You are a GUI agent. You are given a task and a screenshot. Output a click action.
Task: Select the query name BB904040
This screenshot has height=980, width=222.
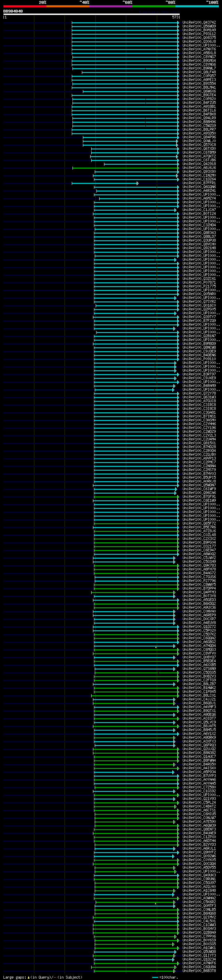(x=13, y=11)
